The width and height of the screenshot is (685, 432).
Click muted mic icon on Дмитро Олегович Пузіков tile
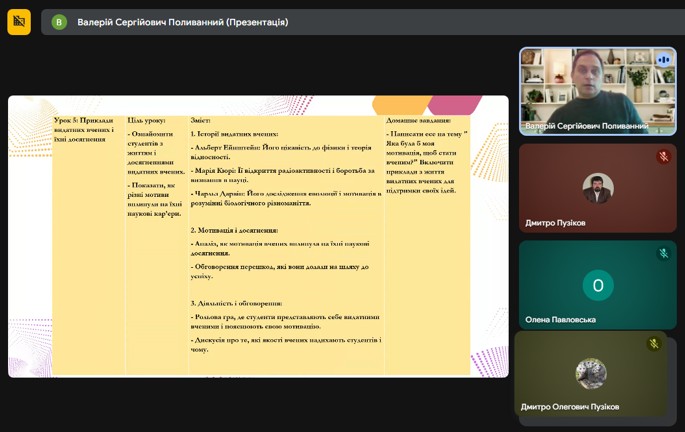click(x=654, y=344)
